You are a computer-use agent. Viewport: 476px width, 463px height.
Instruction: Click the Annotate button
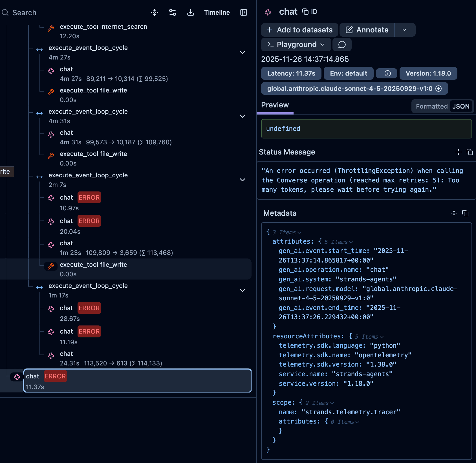(x=367, y=30)
